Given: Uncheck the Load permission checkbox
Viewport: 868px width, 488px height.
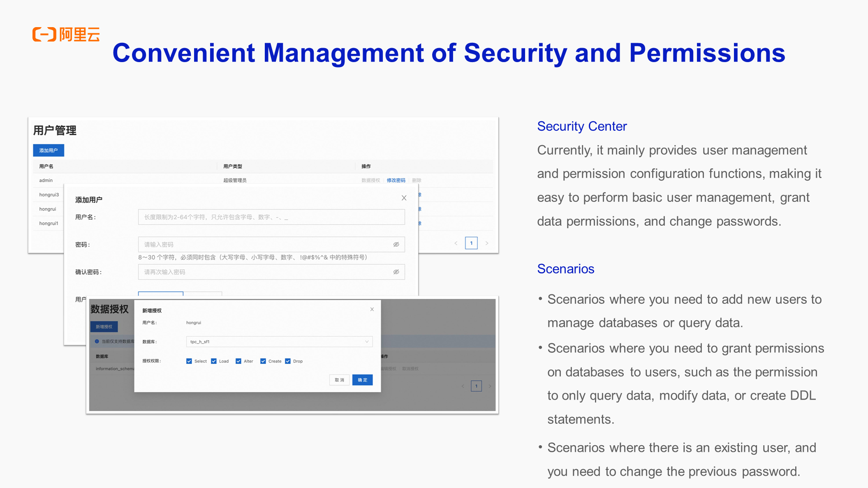Looking at the screenshot, I should pyautogui.click(x=214, y=361).
